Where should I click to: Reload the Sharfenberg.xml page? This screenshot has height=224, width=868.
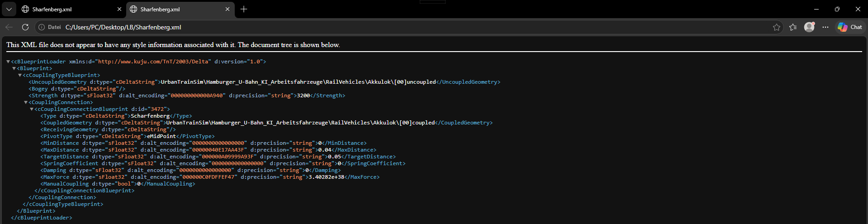coord(25,27)
